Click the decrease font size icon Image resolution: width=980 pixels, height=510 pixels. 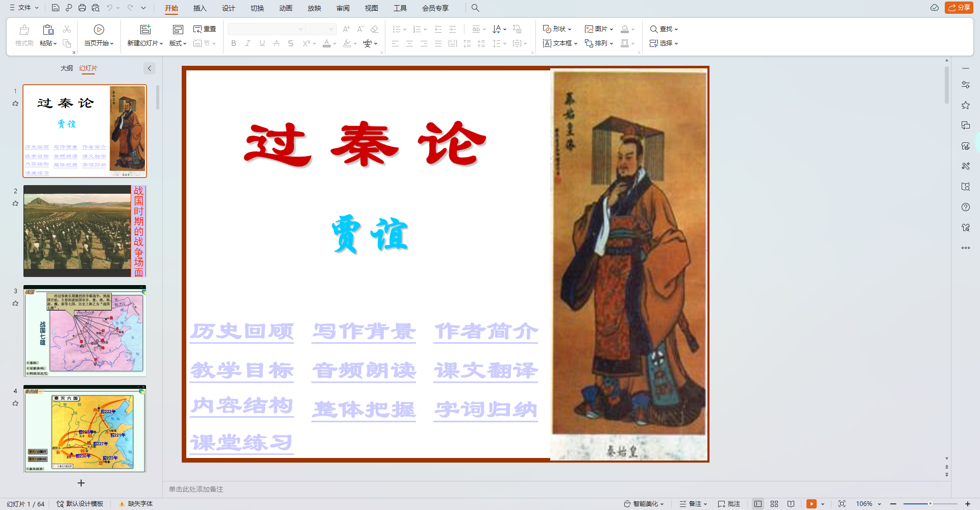[x=360, y=29]
